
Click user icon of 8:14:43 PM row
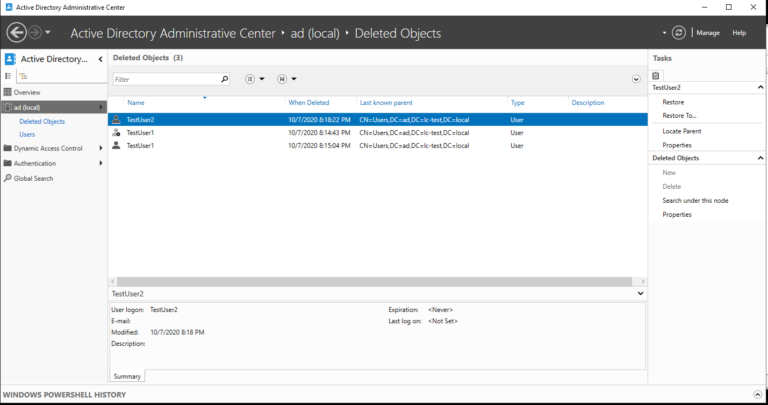coord(116,133)
